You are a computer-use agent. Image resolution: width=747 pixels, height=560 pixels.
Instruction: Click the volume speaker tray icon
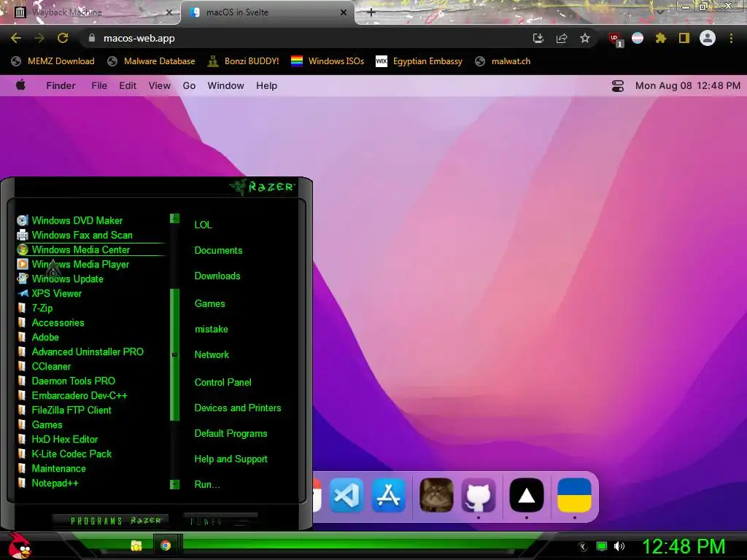[619, 546]
